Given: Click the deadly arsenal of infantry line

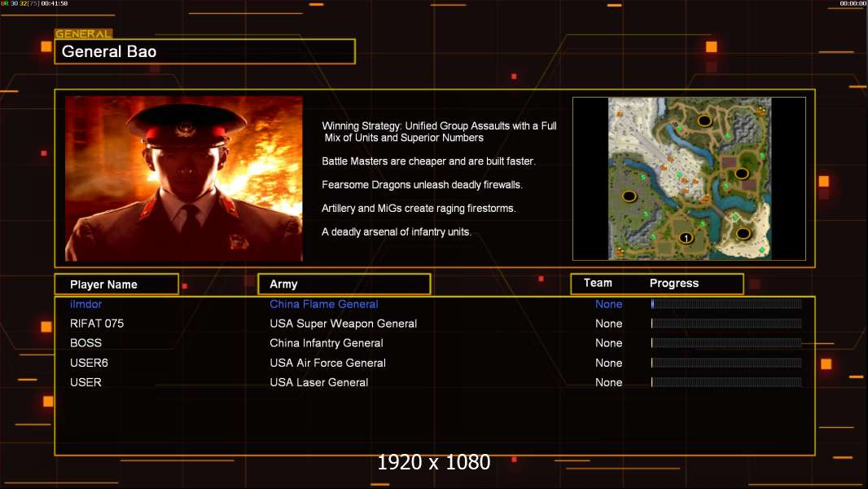Looking at the screenshot, I should pyautogui.click(x=397, y=232).
